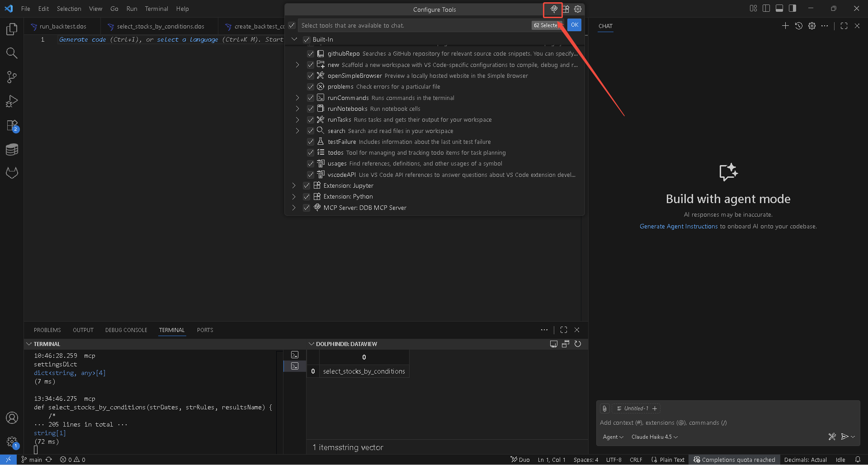This screenshot has width=868, height=465.
Task: Click the Generate Agent Instructions link
Action: (678, 227)
